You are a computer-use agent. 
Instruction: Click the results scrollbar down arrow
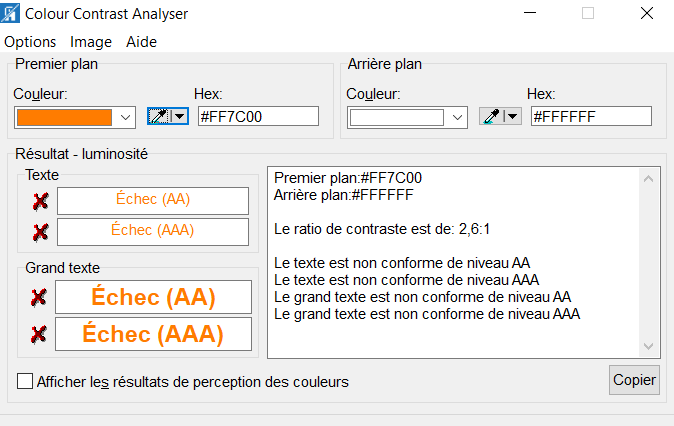coord(647,346)
